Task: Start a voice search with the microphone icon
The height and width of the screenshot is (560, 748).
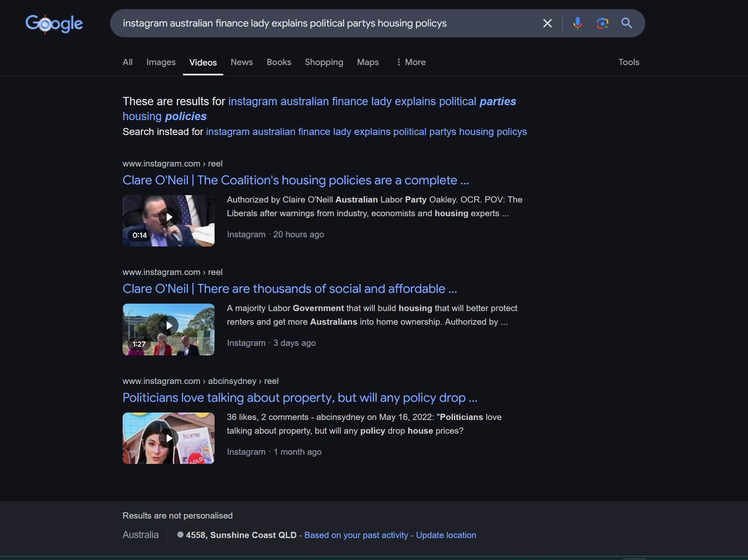Action: pos(577,23)
